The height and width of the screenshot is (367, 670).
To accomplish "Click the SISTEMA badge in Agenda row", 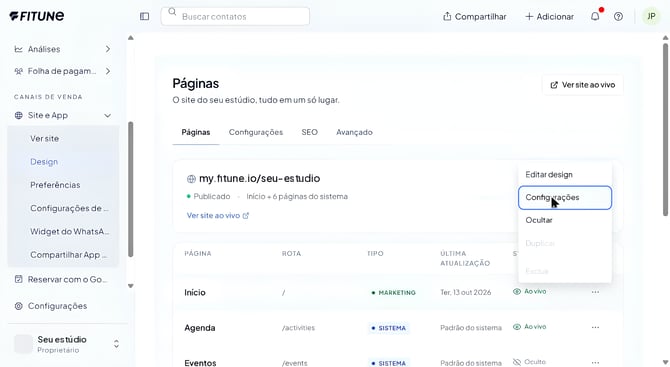I will [x=389, y=328].
